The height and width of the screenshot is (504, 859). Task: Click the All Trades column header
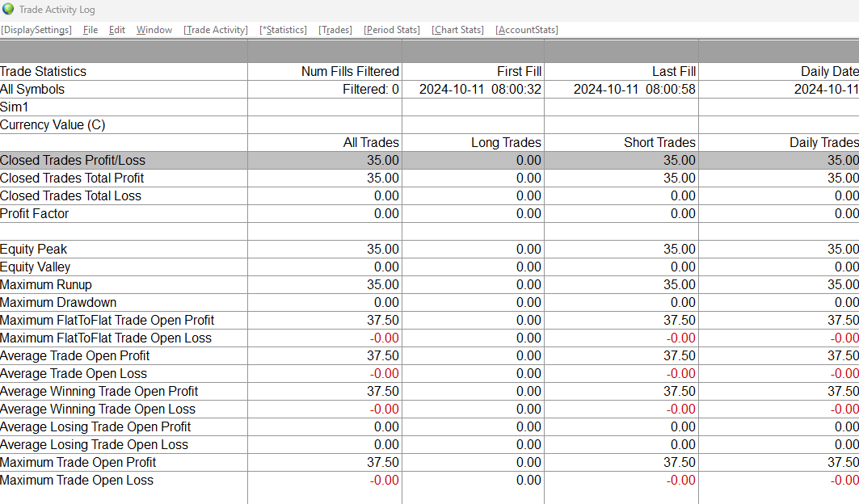tap(371, 143)
